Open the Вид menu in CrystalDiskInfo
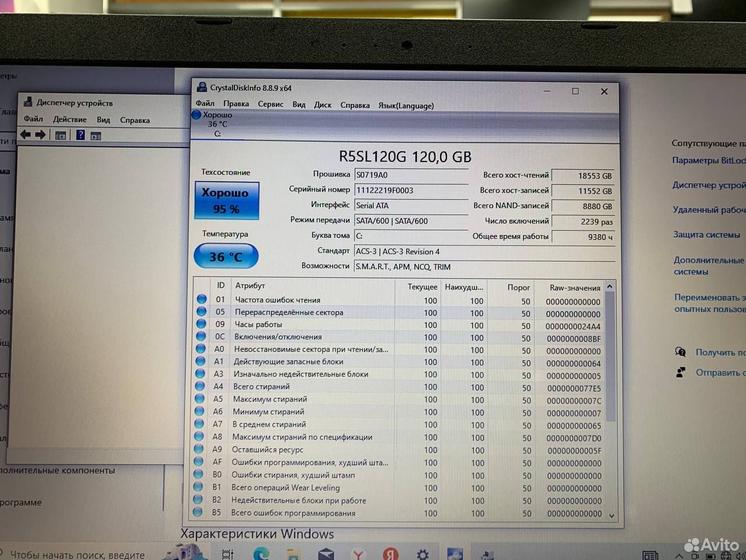The height and width of the screenshot is (560, 746). pos(299,104)
